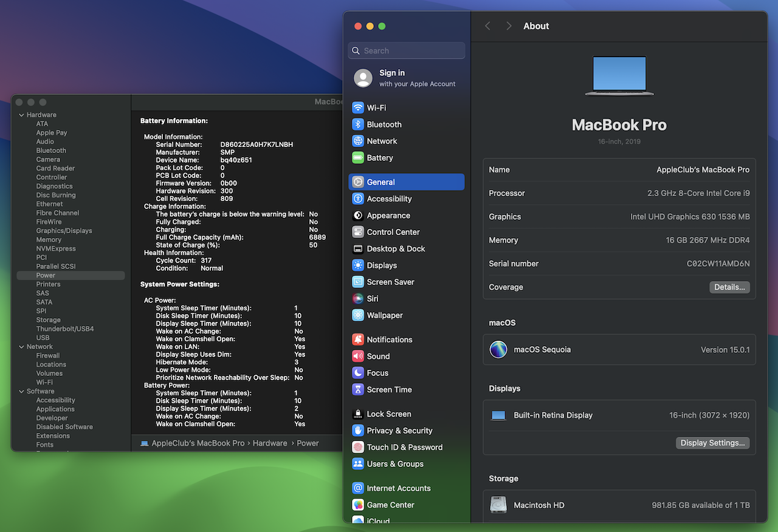Select Firewall under Network in System Information
This screenshot has height=532, width=778.
click(48, 356)
